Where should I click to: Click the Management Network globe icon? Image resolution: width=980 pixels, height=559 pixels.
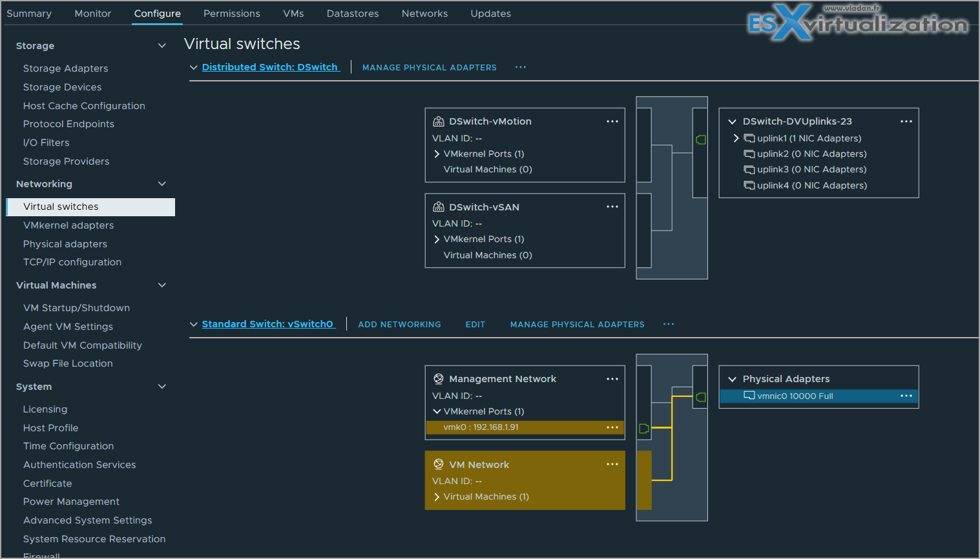point(439,379)
